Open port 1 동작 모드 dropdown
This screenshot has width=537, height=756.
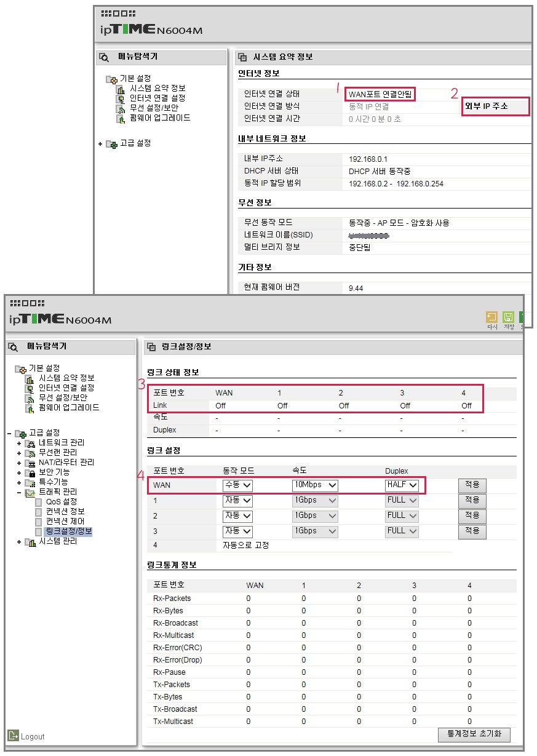[x=237, y=501]
